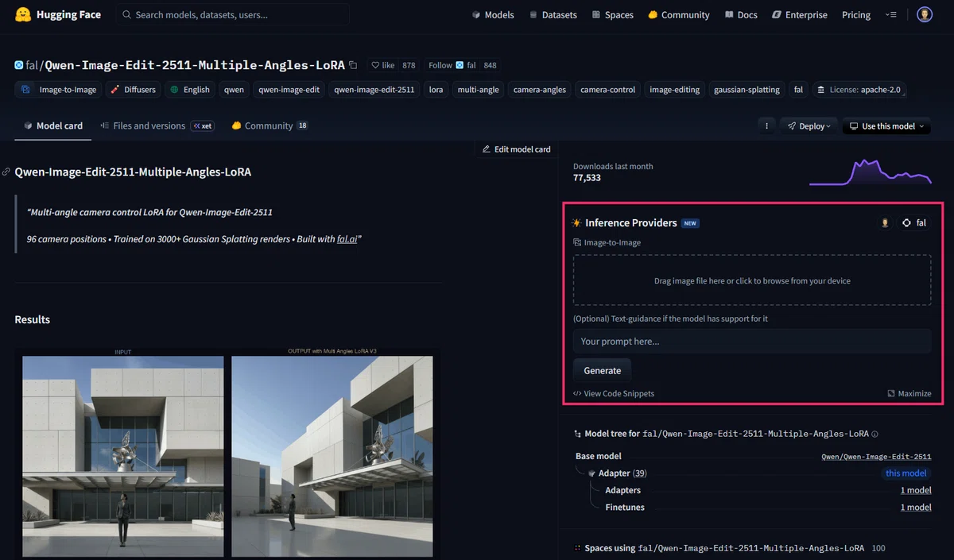Expand the Use this model dropdown
The image size is (954, 560).
point(886,126)
